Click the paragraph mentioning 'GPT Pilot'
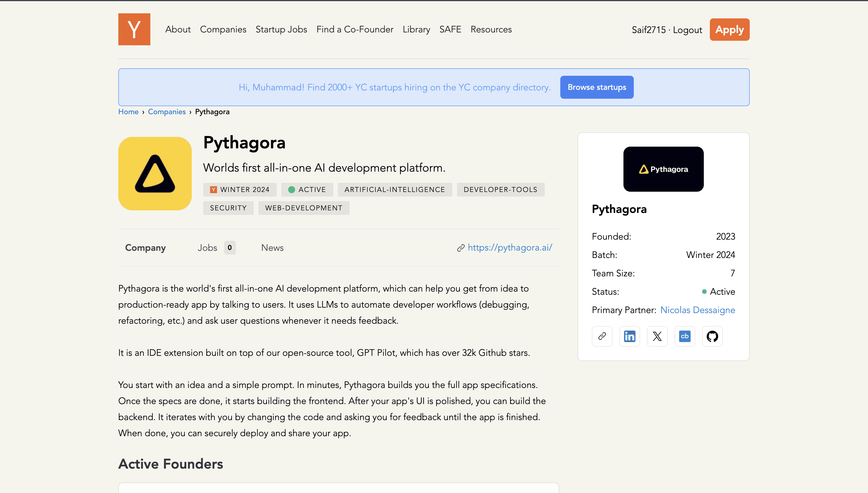 (324, 352)
